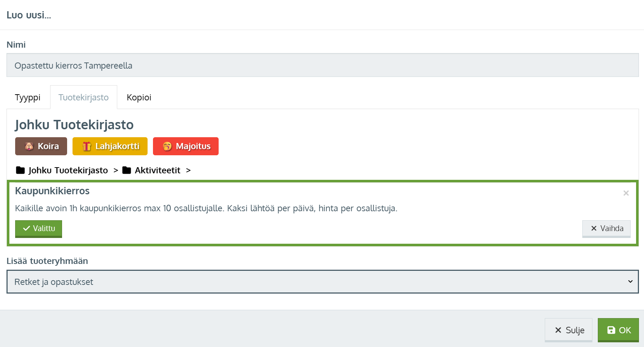Click the Nimi text input field
The width and height of the screenshot is (644, 347).
click(323, 65)
